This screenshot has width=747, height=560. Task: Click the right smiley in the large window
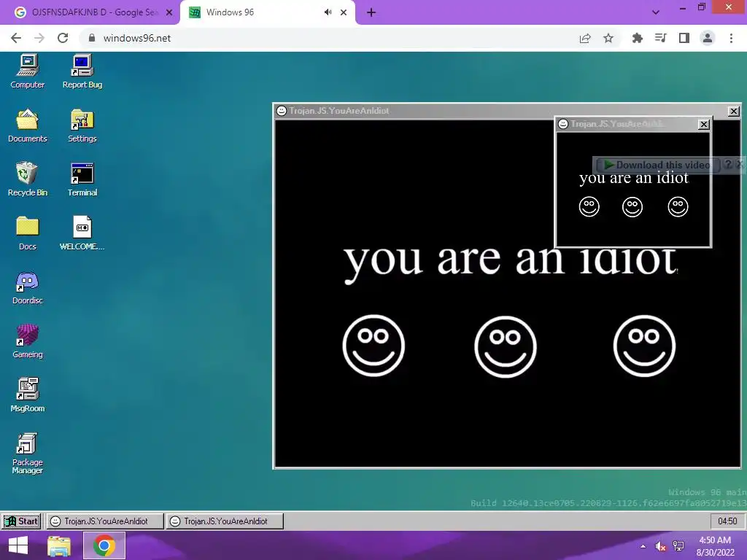tap(644, 346)
